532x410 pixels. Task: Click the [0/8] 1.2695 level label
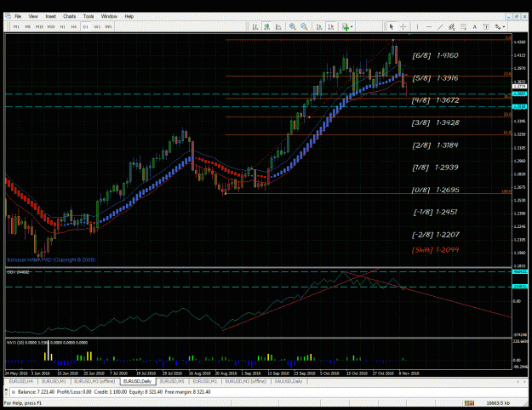(435, 190)
